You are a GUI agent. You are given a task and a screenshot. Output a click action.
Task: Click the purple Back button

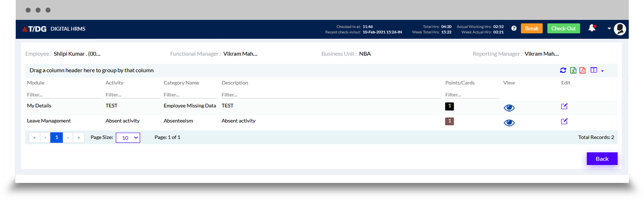[602, 158]
